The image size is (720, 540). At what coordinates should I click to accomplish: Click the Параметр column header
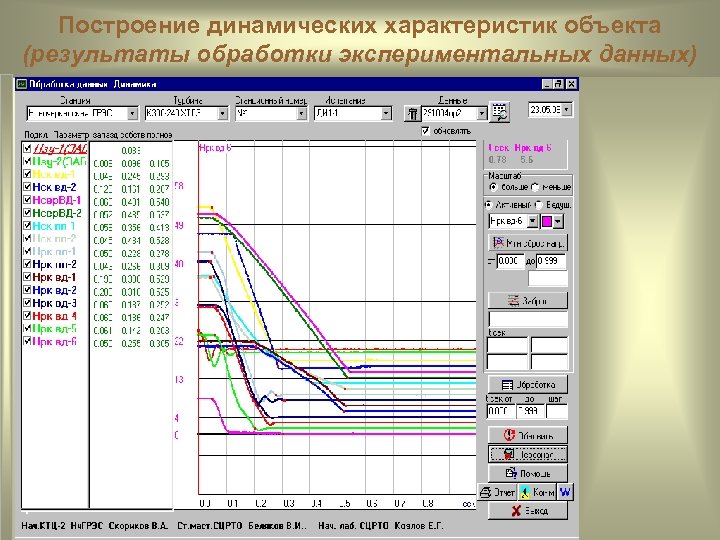click(71, 135)
